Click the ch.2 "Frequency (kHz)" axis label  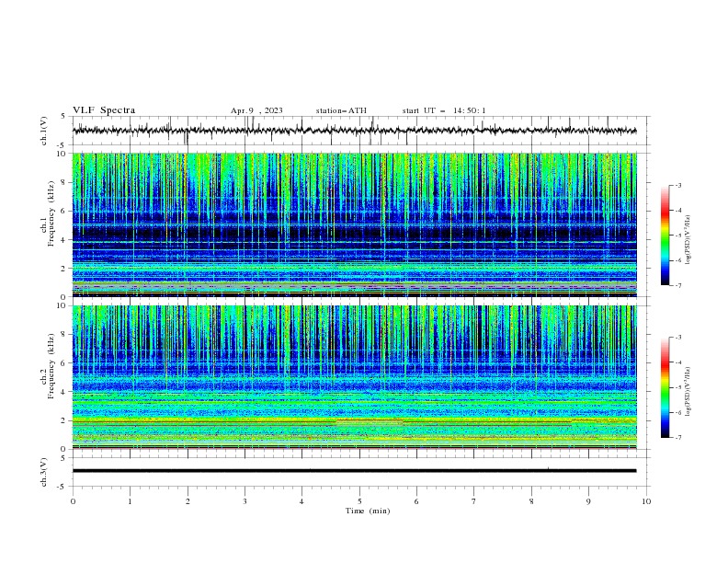coord(51,365)
